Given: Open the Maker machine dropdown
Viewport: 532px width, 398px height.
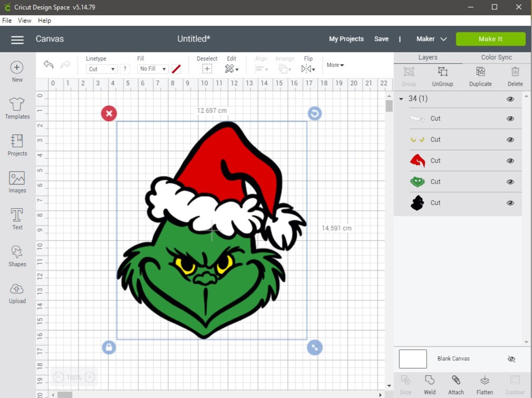Looking at the screenshot, I should (431, 39).
